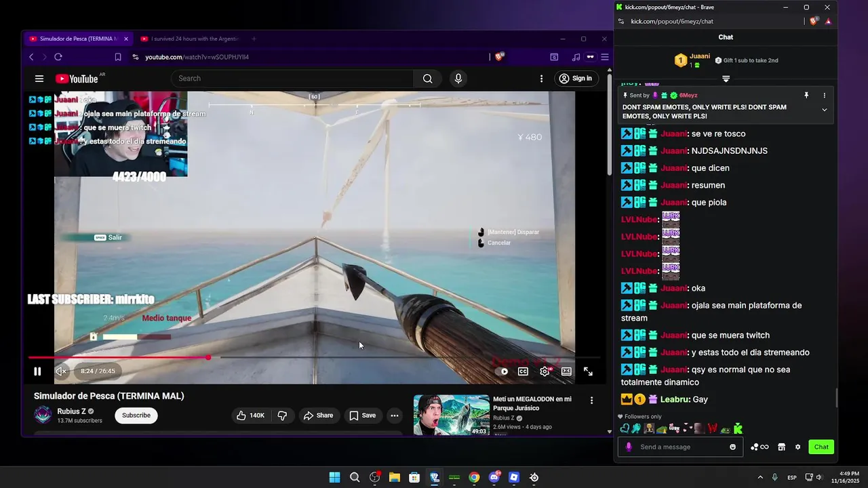The height and width of the screenshot is (488, 868).
Task: Pause the YouTube video
Action: (37, 371)
